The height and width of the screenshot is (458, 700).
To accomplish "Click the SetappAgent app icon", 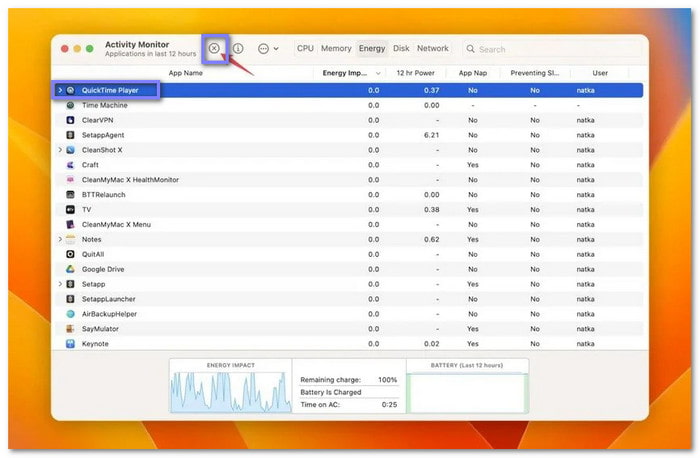I will [71, 135].
